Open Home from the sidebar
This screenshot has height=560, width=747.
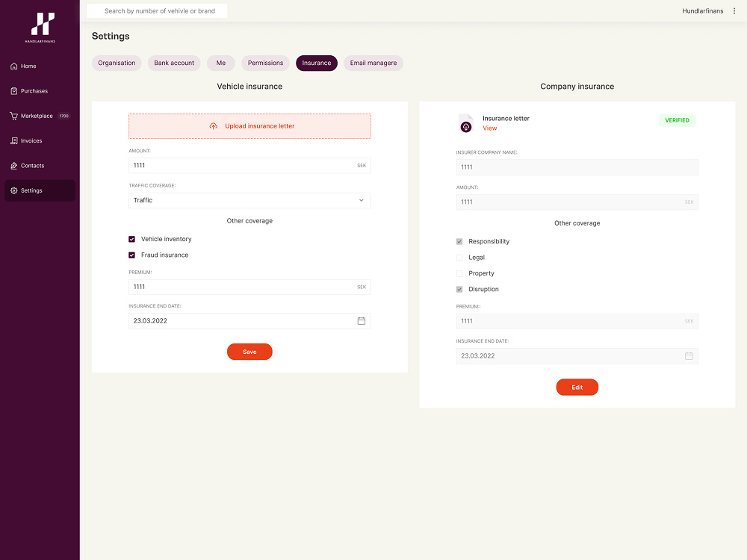[x=40, y=66]
